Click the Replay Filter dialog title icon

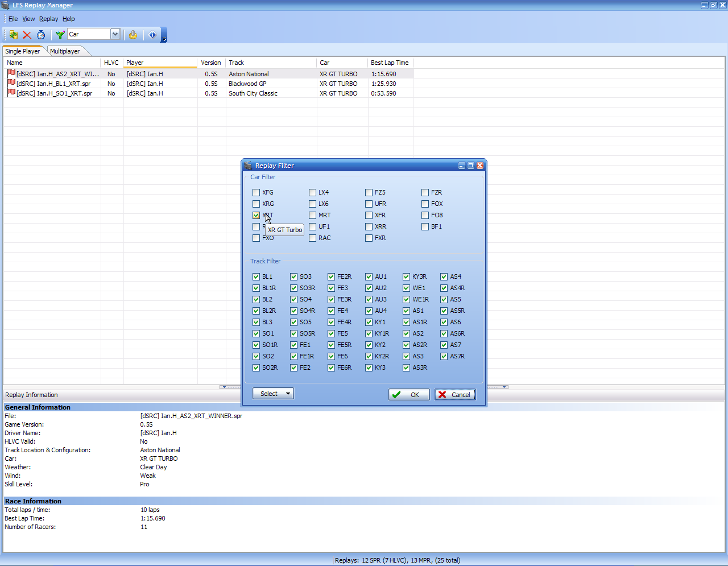(248, 166)
